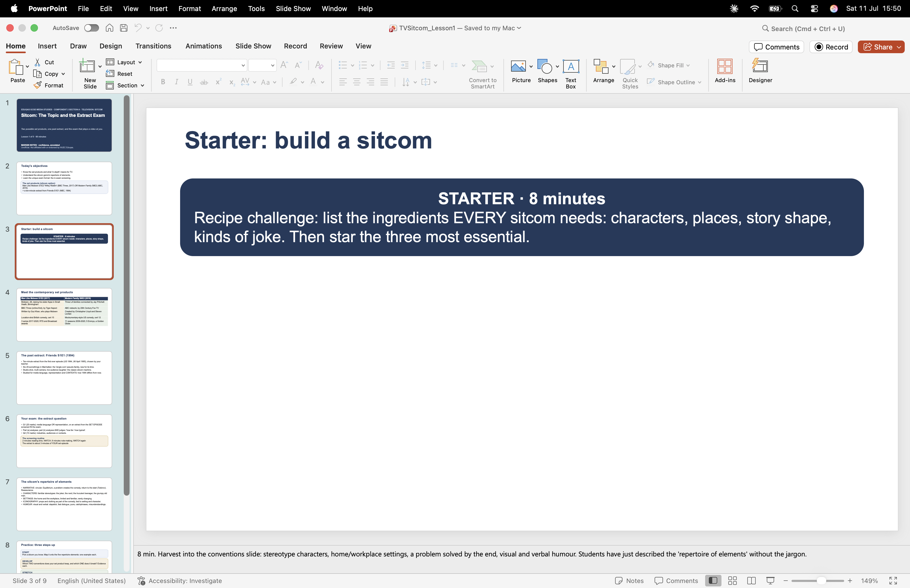The height and width of the screenshot is (588, 910).
Task: Click the Comments button in ribbon
Action: [x=776, y=47]
